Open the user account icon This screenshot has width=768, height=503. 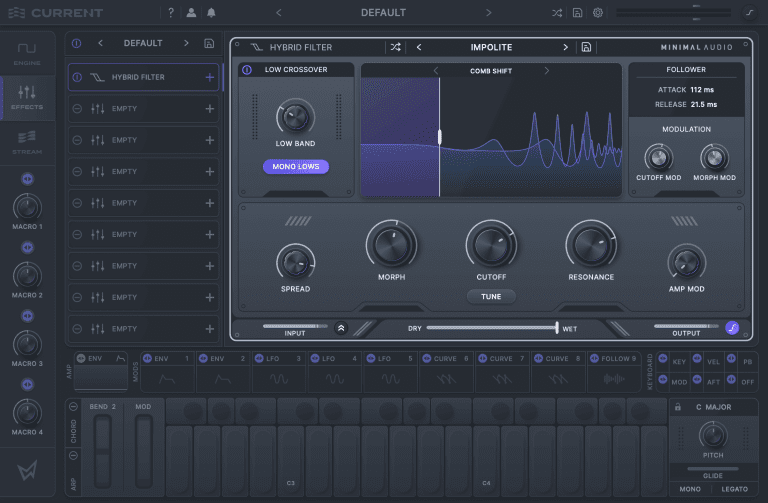(x=191, y=13)
